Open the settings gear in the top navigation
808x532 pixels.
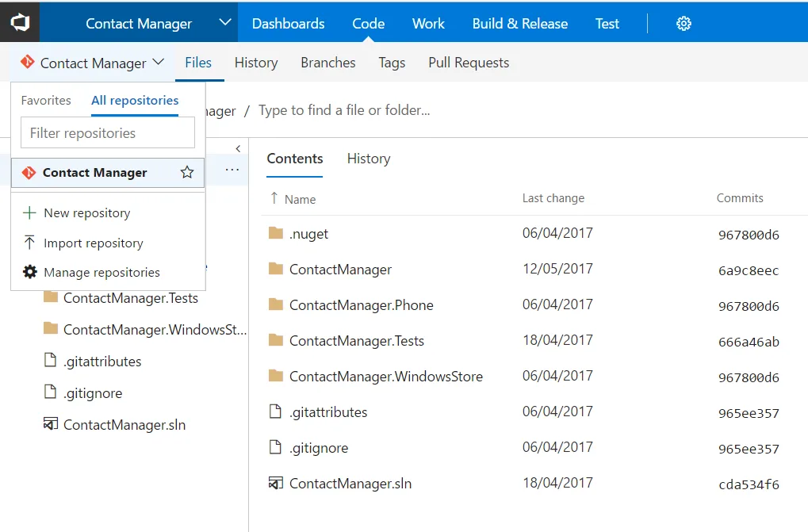684,23
